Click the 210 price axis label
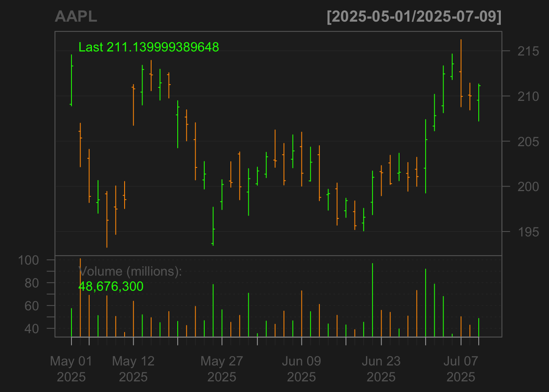The image size is (549, 392). click(x=528, y=97)
